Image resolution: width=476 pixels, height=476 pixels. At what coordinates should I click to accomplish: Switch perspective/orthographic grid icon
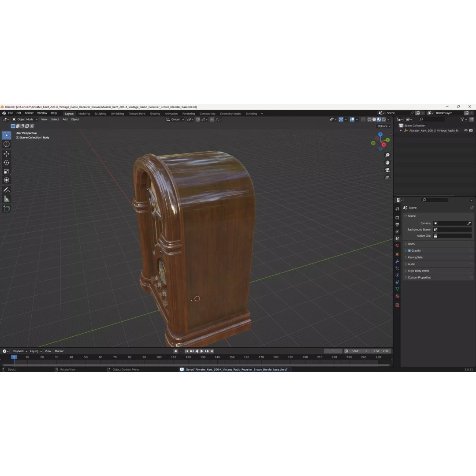click(x=387, y=178)
